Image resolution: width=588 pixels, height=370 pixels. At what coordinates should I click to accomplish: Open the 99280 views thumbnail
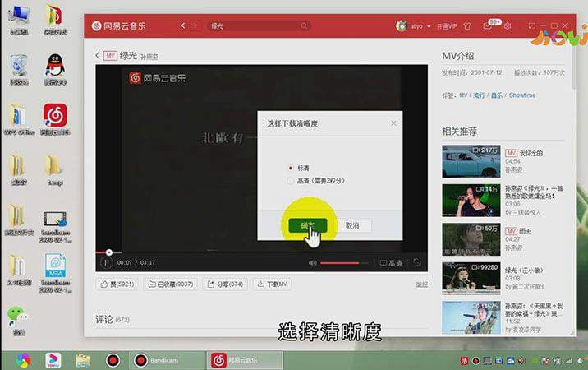471,279
